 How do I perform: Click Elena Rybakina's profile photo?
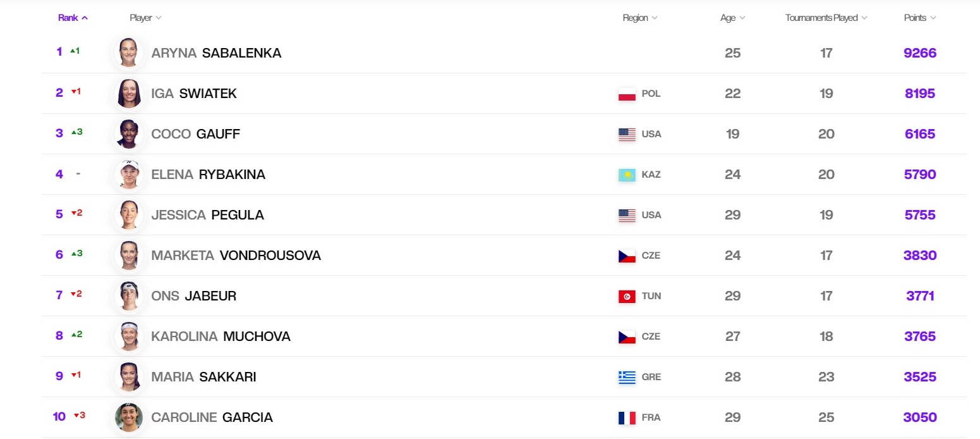tap(129, 175)
